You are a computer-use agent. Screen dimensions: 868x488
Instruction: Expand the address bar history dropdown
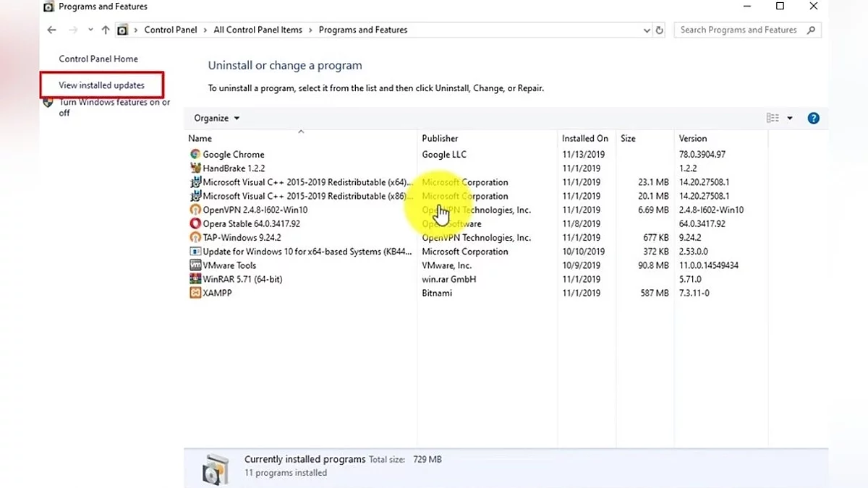coord(647,30)
